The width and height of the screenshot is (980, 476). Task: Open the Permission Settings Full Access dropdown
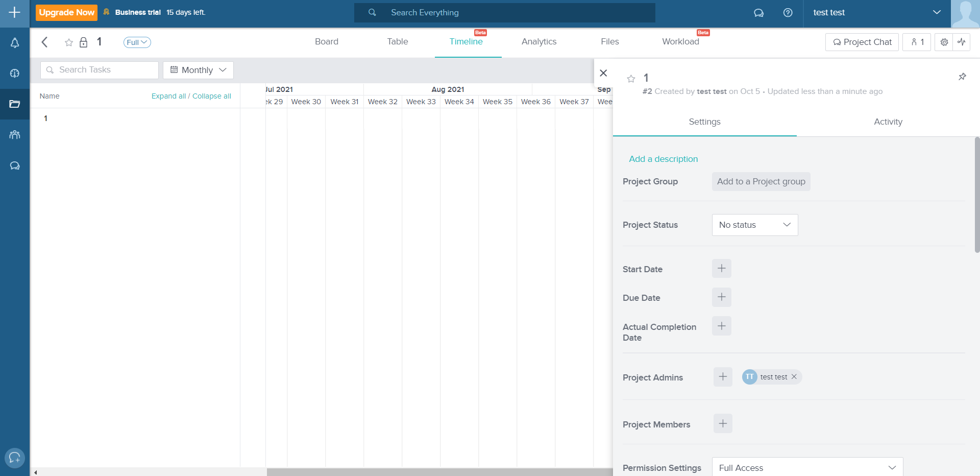[x=807, y=467]
